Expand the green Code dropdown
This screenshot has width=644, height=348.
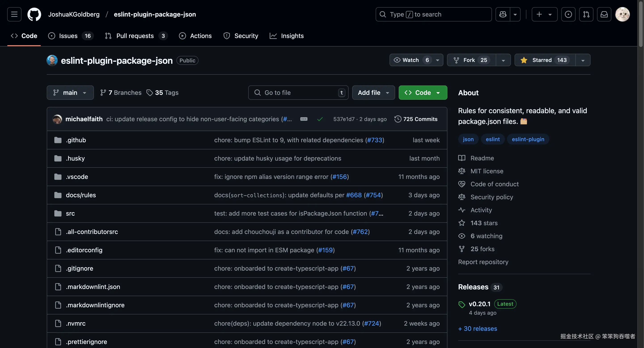[423, 93]
